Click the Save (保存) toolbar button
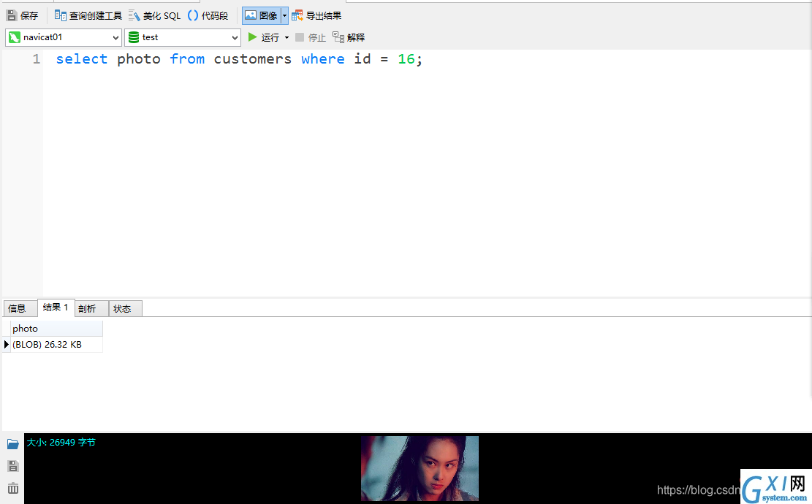The height and width of the screenshot is (504, 812). click(x=22, y=15)
